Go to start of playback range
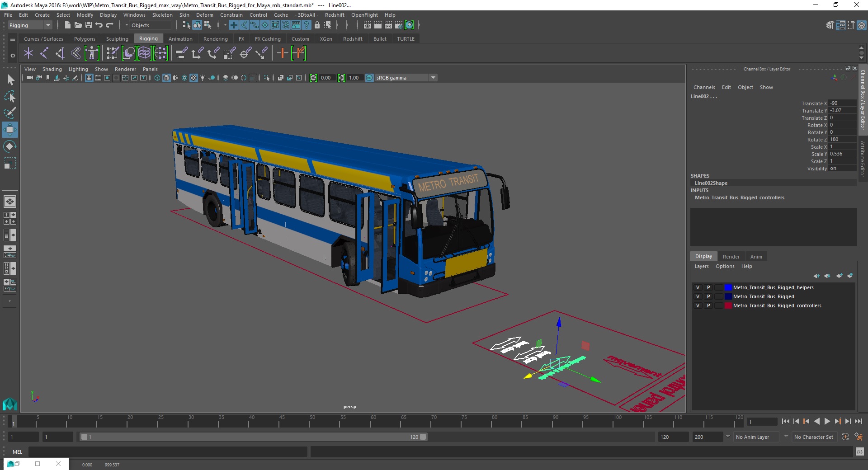This screenshot has width=868, height=470. tap(786, 421)
